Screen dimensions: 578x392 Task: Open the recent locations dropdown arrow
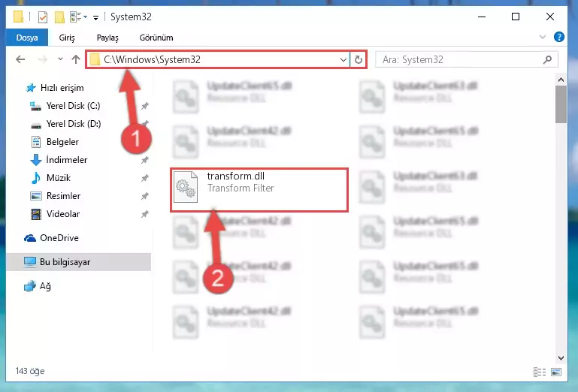pos(60,59)
